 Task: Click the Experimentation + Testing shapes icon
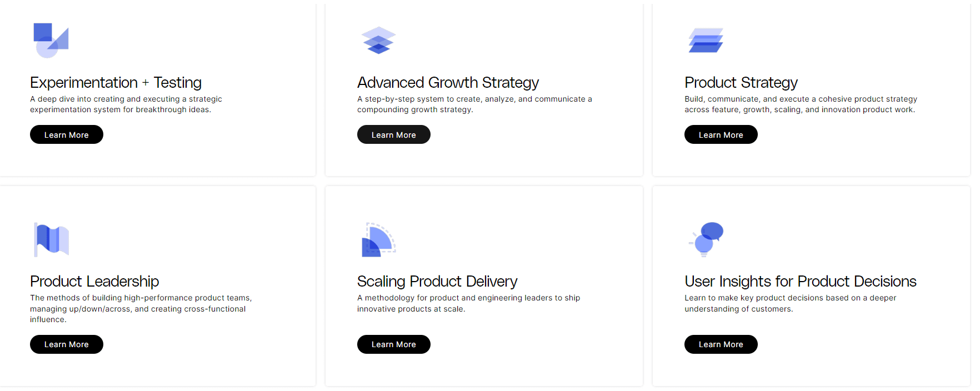[51, 39]
